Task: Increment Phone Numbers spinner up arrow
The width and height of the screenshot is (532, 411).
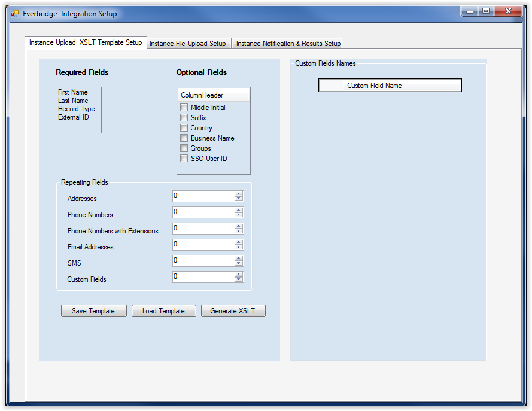Action: 239,210
